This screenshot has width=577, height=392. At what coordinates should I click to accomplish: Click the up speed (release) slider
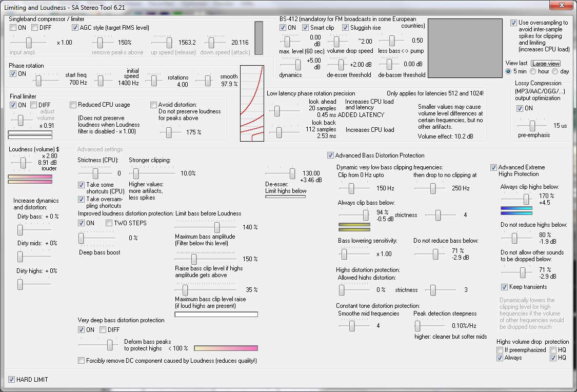162,42
